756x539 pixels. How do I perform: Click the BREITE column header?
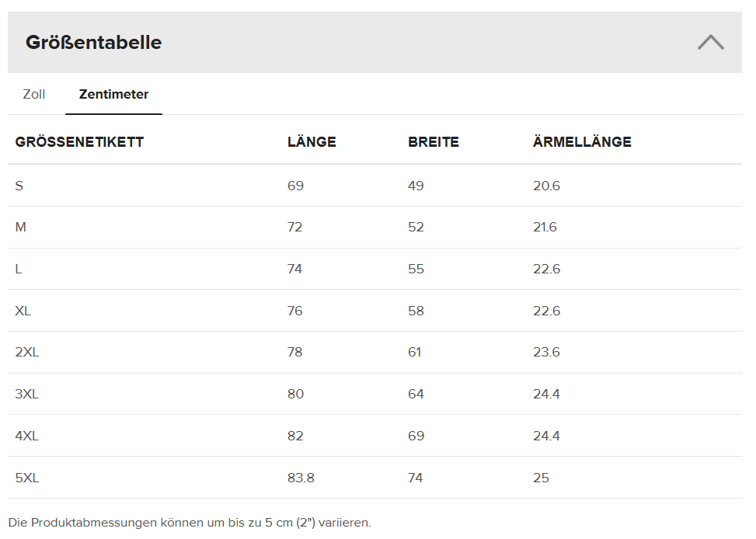click(x=434, y=142)
